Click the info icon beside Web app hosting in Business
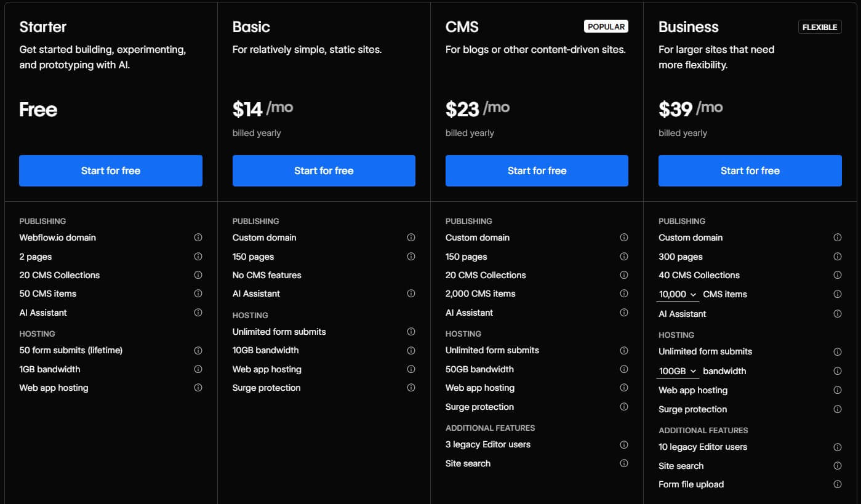This screenshot has width=861, height=504. tap(838, 390)
